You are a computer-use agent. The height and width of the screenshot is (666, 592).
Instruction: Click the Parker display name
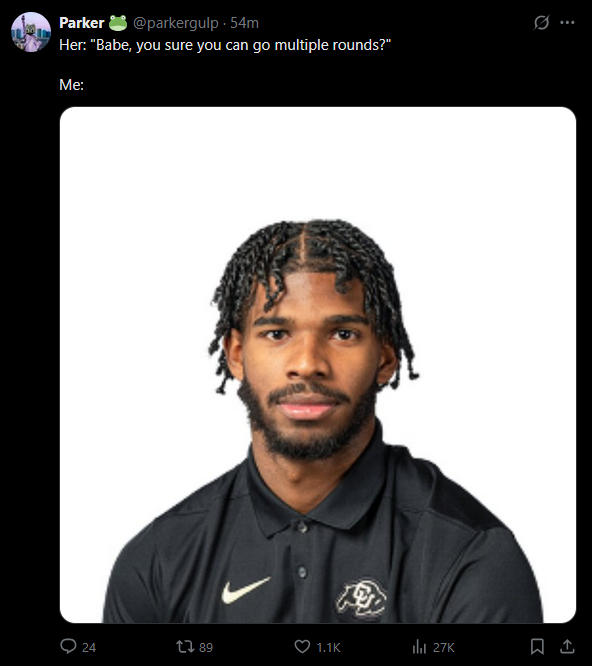tap(82, 23)
